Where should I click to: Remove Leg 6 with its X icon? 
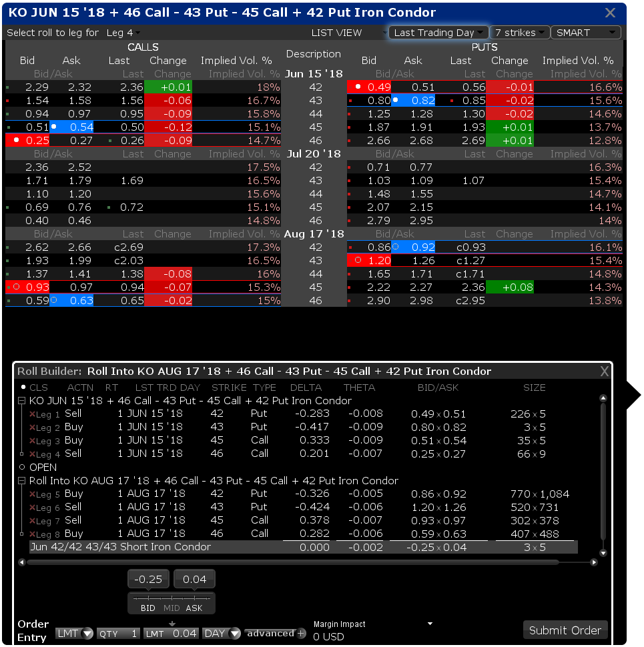point(32,508)
